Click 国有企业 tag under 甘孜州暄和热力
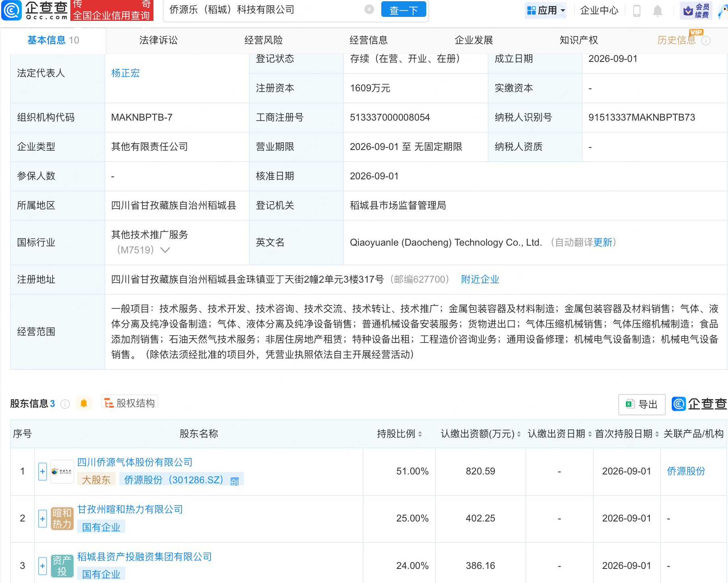 point(101,527)
